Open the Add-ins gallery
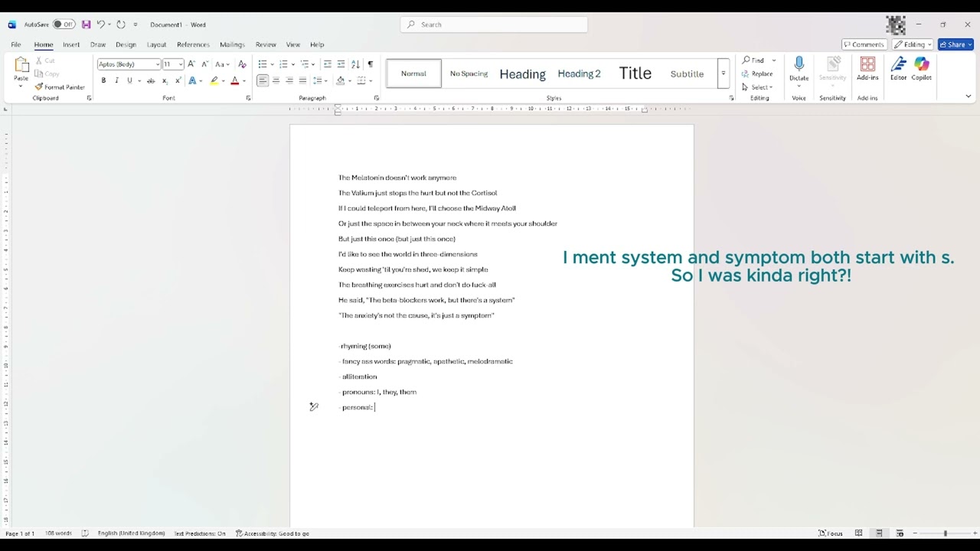980x551 pixels. (x=867, y=69)
